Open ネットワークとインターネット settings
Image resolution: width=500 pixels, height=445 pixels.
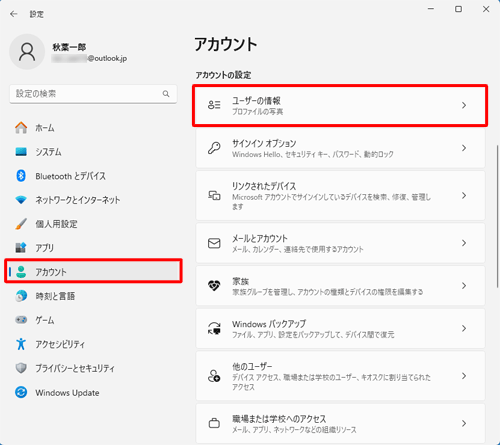pos(93,200)
